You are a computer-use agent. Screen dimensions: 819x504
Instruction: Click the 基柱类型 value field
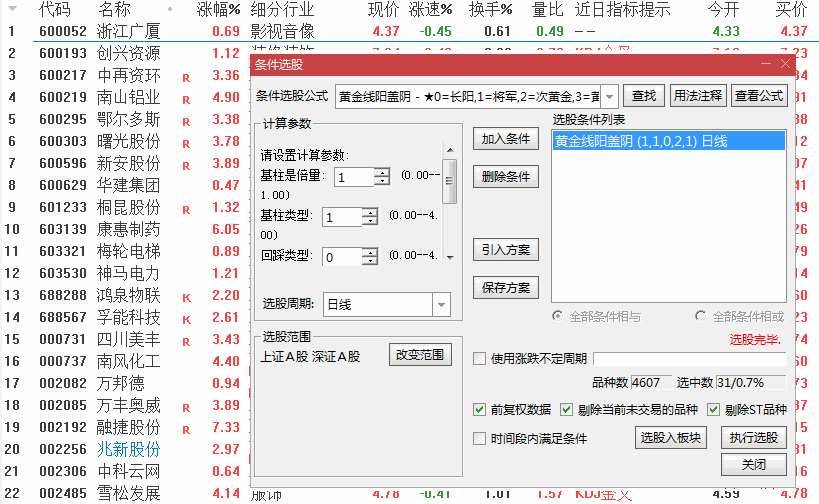coord(342,217)
